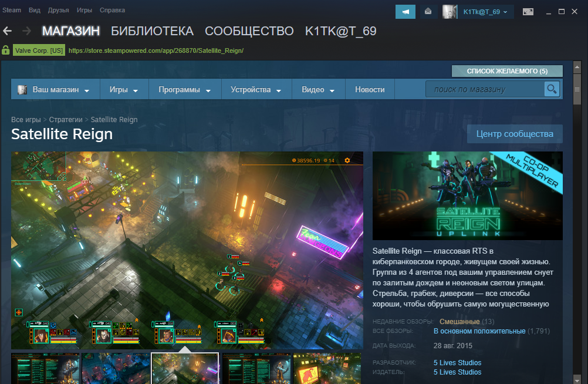Switch to Big Picture mode

click(x=528, y=12)
